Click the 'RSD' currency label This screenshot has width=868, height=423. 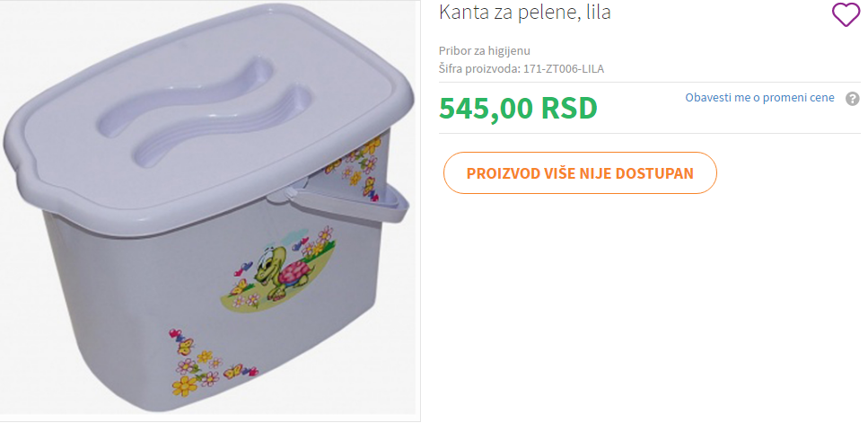click(570, 108)
